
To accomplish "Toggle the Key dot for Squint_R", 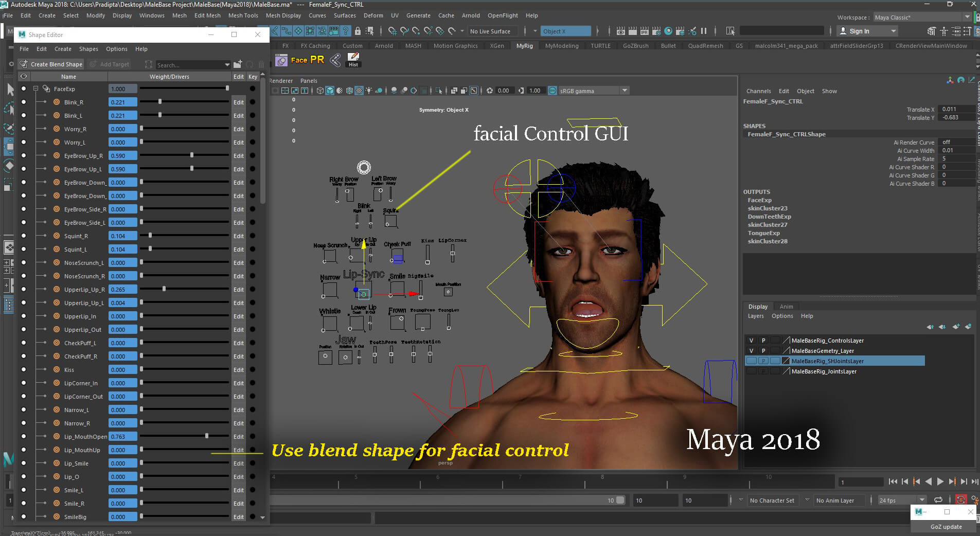I will click(253, 236).
